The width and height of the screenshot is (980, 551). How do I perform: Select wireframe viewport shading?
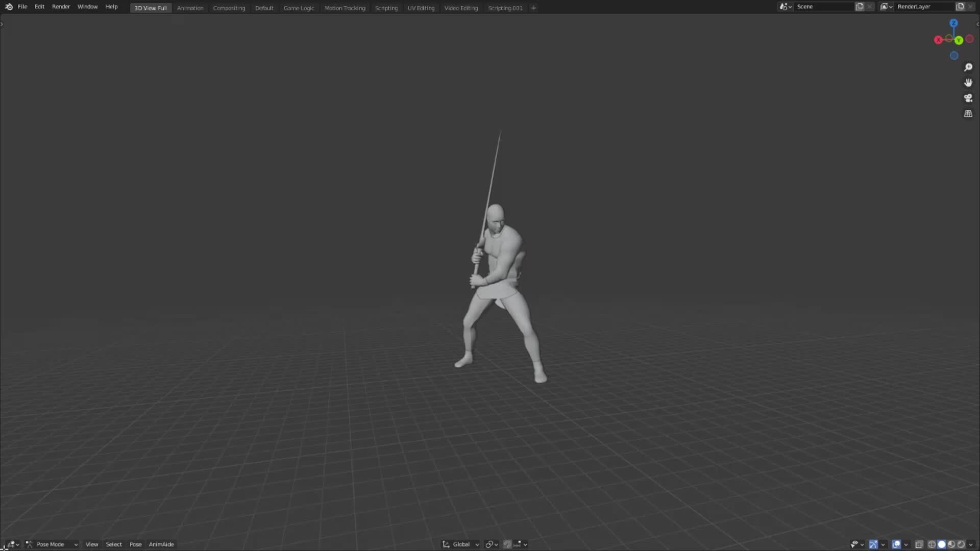[932, 544]
